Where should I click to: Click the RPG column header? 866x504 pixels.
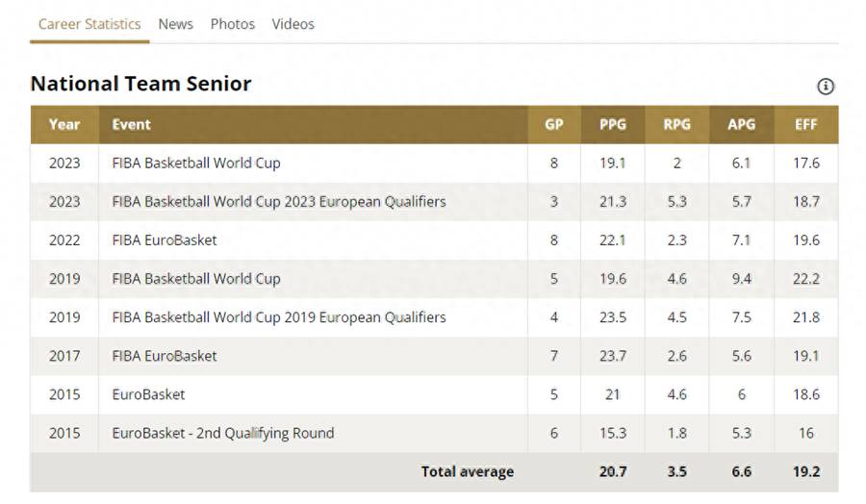(676, 125)
